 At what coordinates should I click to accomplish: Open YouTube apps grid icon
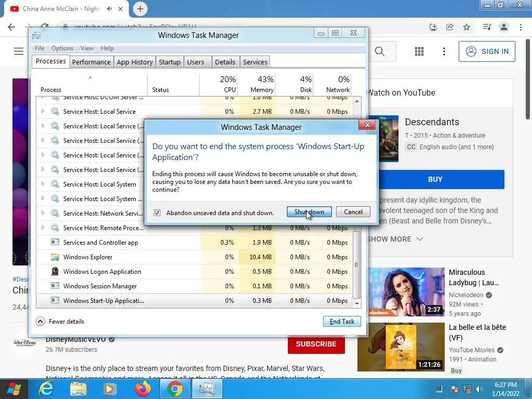pos(419,51)
